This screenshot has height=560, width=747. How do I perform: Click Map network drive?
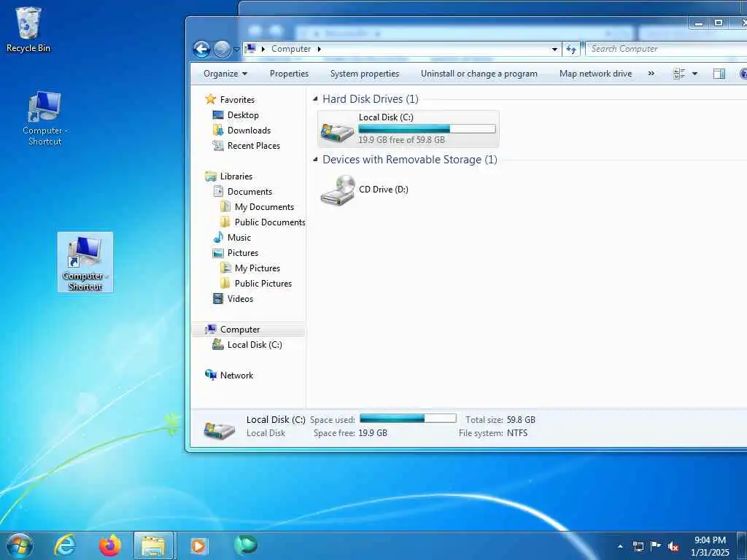[595, 74]
